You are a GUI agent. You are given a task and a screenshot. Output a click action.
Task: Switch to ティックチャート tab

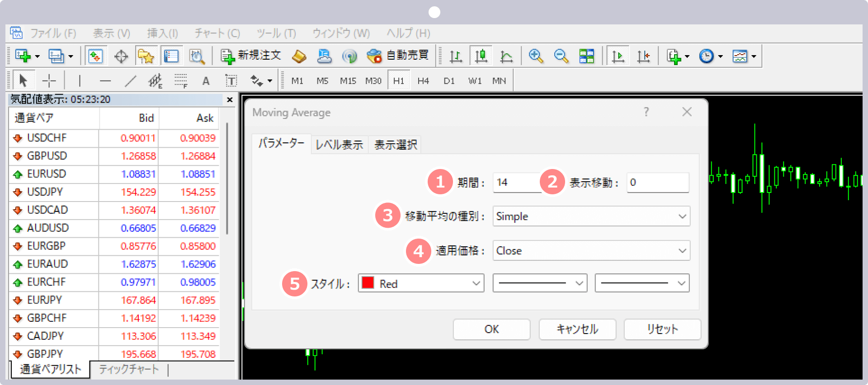point(129,369)
